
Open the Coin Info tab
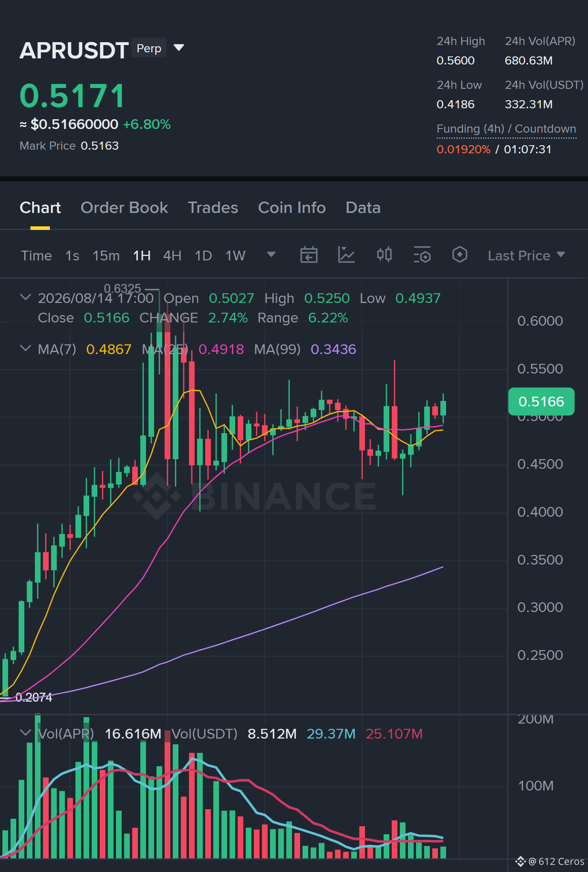(x=292, y=208)
